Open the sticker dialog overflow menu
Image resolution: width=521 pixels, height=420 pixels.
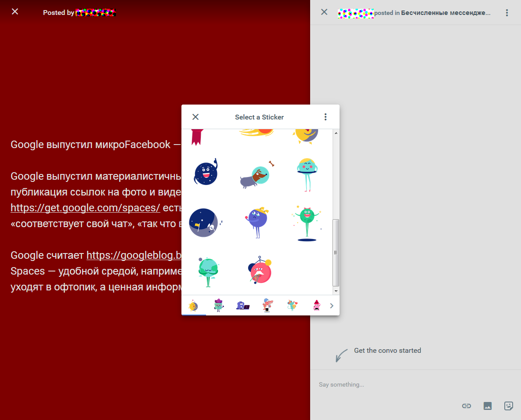[x=326, y=116]
